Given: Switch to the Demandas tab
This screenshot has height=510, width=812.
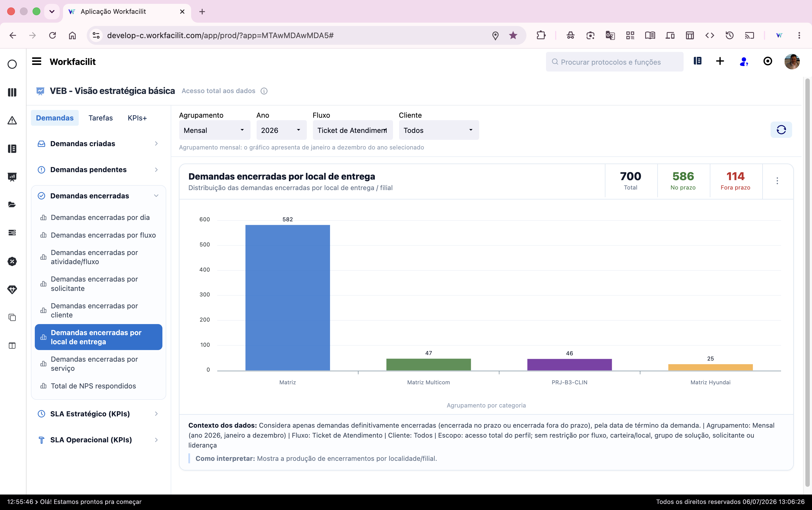Looking at the screenshot, I should point(55,118).
